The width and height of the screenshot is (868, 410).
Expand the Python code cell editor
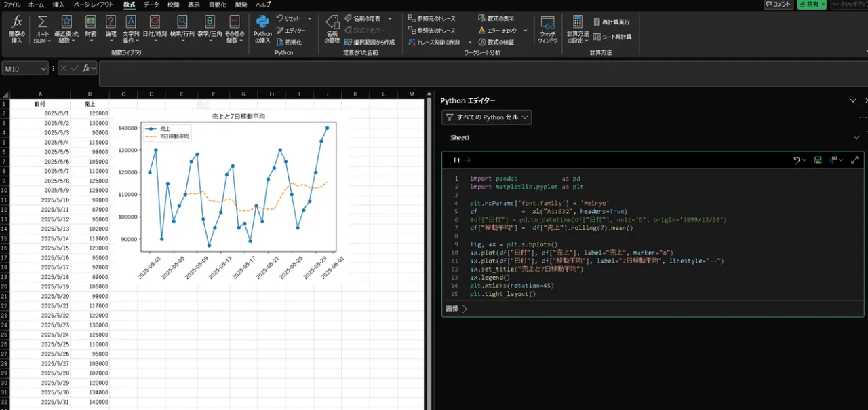854,160
